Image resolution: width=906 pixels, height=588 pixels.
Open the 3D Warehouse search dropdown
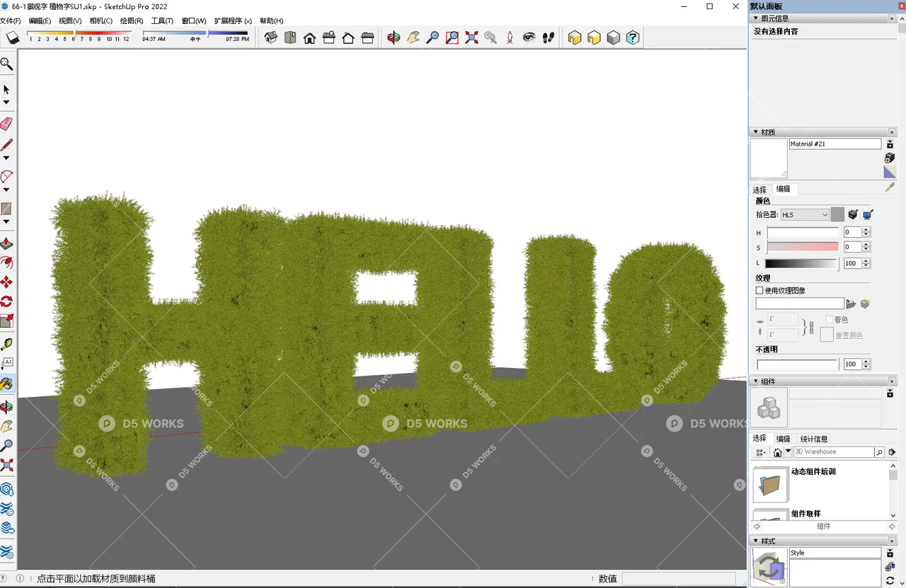pyautogui.click(x=789, y=451)
